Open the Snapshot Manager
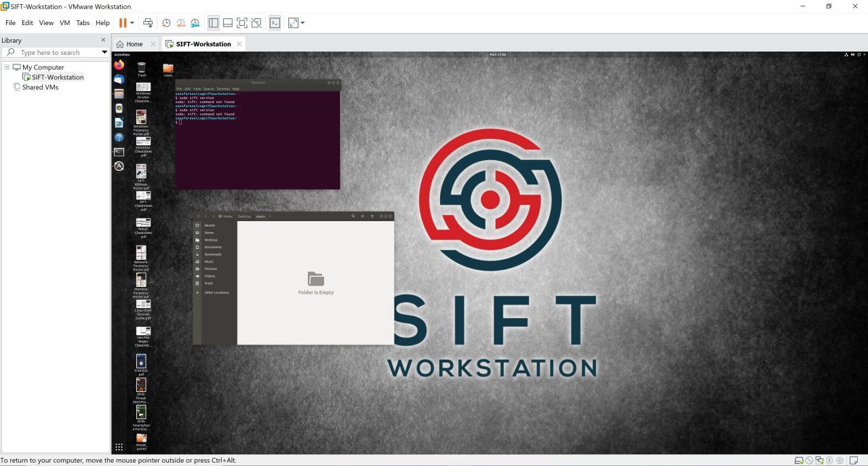This screenshot has height=466, width=868. click(x=195, y=22)
